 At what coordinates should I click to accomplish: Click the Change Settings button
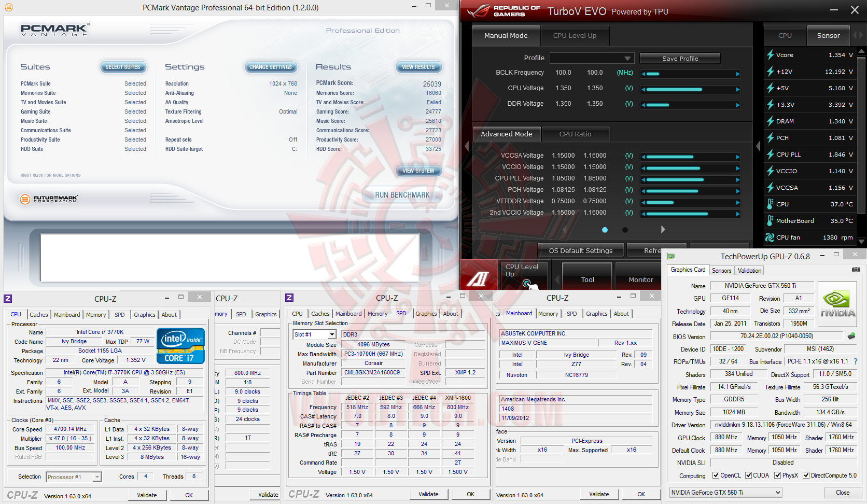pyautogui.click(x=271, y=67)
